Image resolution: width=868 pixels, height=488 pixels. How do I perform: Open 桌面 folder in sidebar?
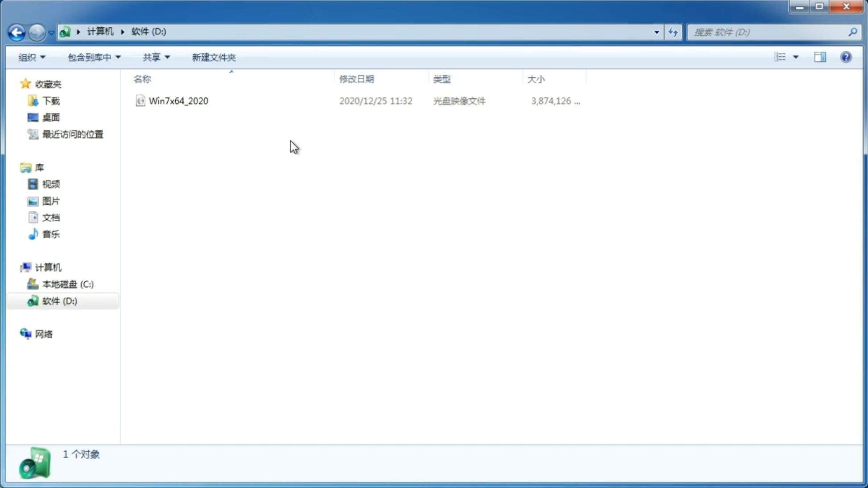coord(51,117)
